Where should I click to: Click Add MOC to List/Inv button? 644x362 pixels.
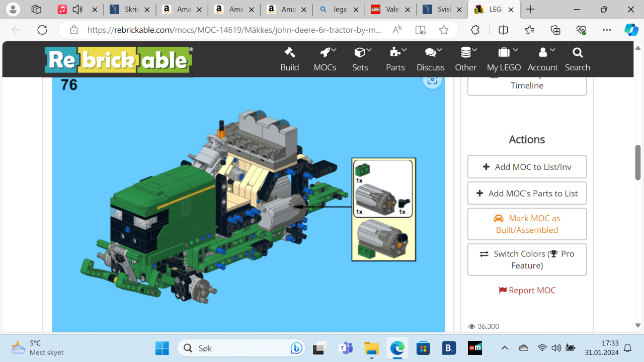pyautogui.click(x=527, y=167)
